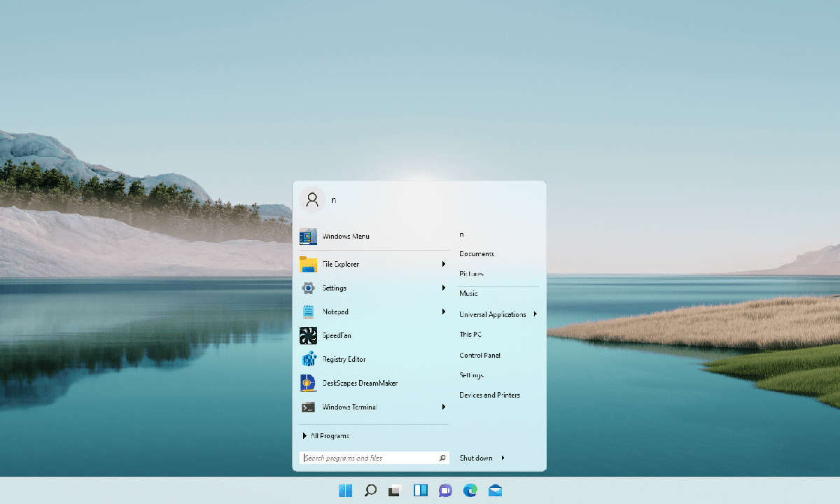The image size is (840, 504).
Task: Click the File Explorer text label
Action: (341, 264)
